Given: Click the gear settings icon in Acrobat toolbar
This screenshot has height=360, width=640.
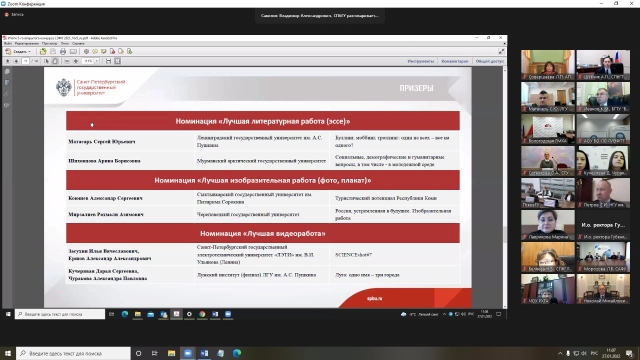Looking at the screenshot, I should pyautogui.click(x=86, y=51).
